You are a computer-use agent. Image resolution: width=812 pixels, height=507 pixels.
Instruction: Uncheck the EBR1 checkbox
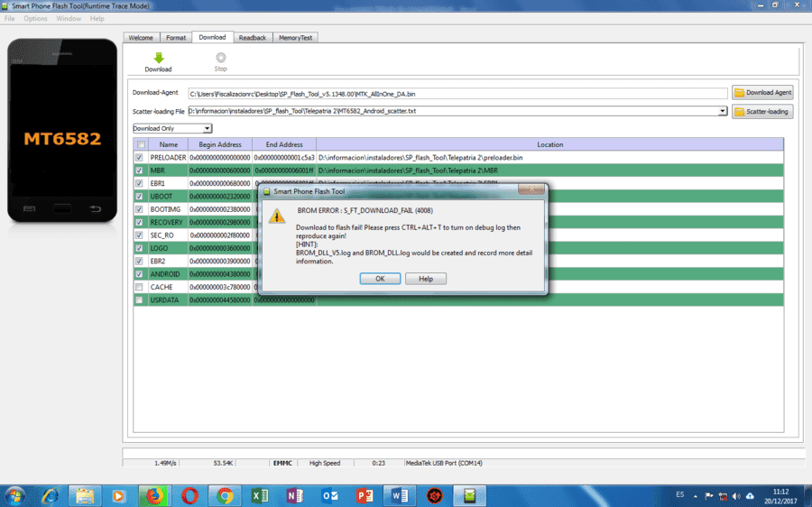139,183
